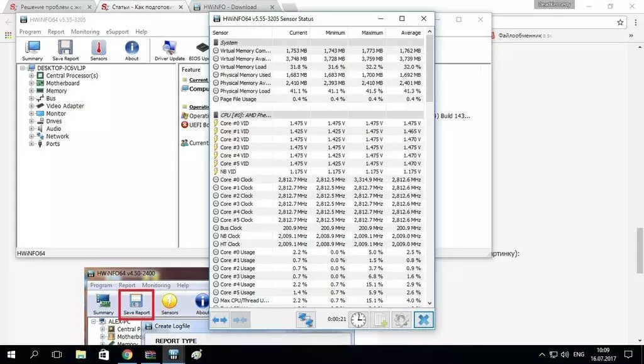This screenshot has width=644, height=364.
Task: Open the Report menu in HWiNFO64 v5.55
Action: pyautogui.click(x=56, y=31)
